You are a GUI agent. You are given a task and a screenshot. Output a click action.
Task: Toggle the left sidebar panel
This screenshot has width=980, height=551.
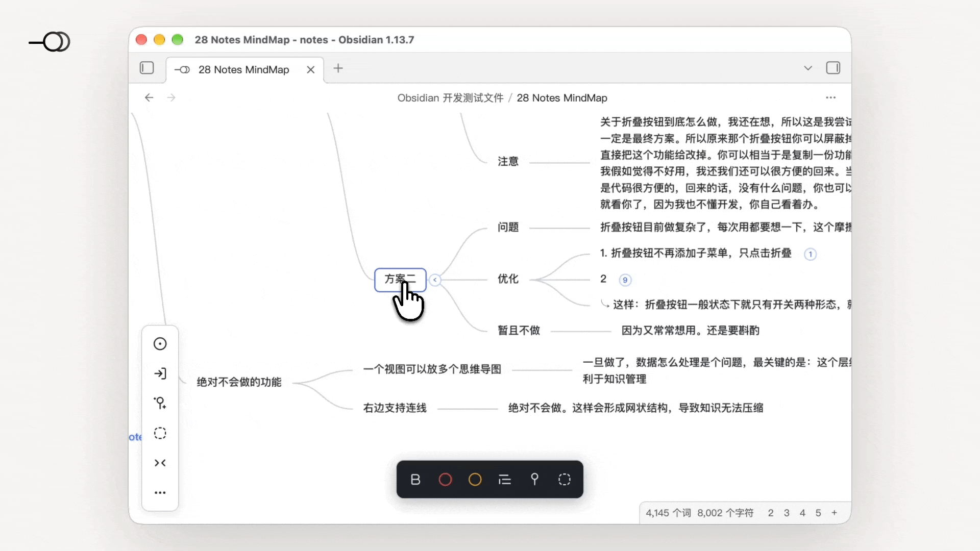(x=147, y=68)
